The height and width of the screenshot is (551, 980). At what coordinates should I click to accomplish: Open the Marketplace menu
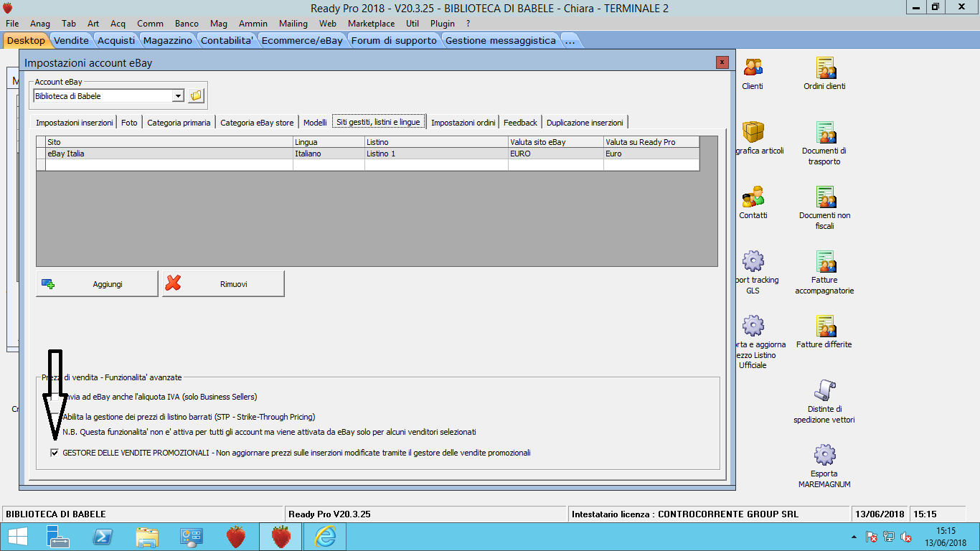coord(372,24)
